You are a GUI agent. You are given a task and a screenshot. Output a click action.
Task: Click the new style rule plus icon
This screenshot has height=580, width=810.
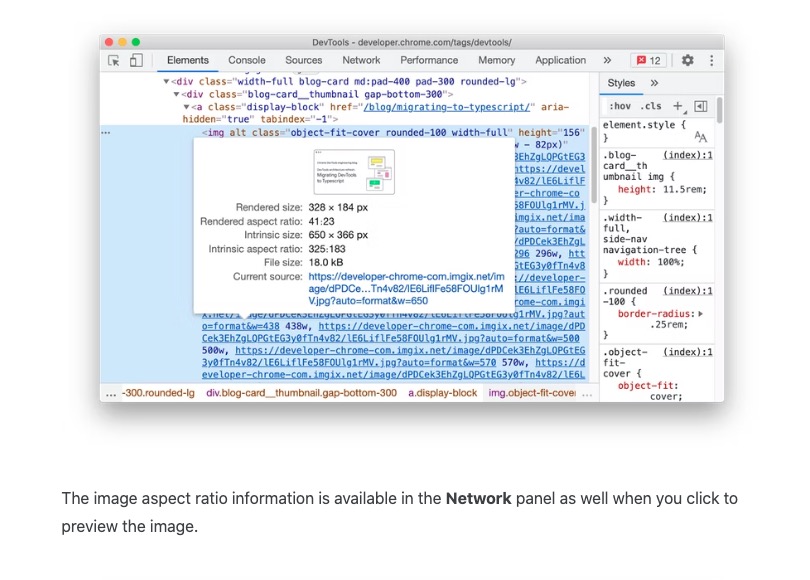point(677,106)
